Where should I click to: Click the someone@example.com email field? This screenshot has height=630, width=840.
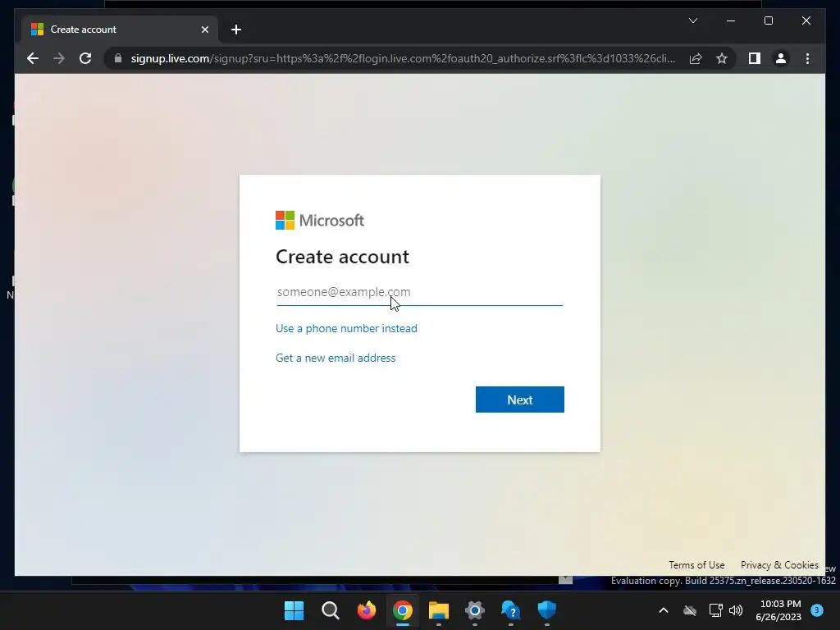pos(419,292)
